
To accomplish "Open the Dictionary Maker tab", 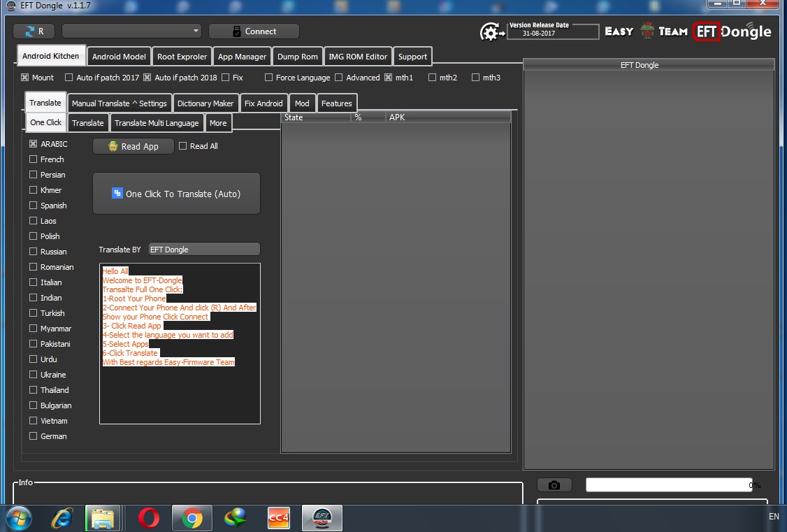I will tap(205, 103).
